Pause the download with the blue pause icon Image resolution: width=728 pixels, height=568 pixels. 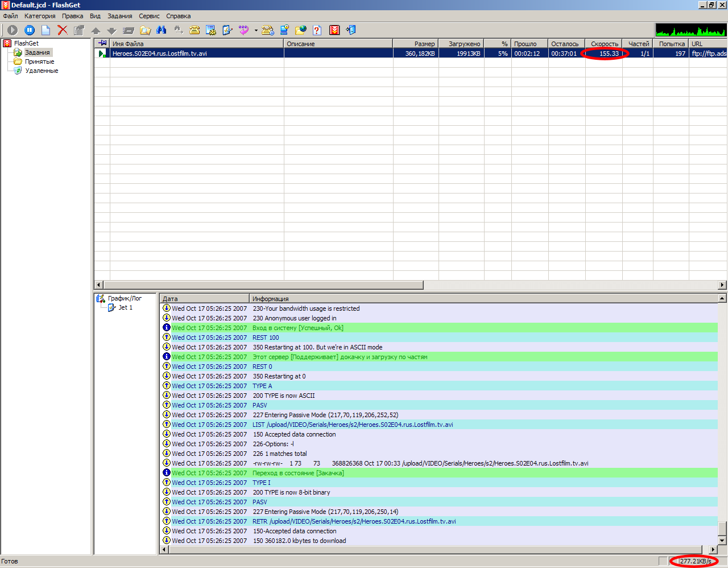click(x=30, y=30)
